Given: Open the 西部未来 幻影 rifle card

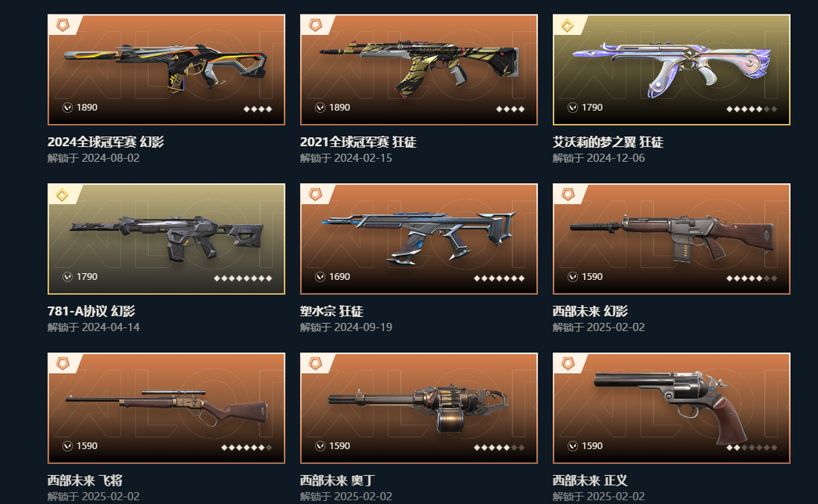Looking at the screenshot, I should pos(671,238).
